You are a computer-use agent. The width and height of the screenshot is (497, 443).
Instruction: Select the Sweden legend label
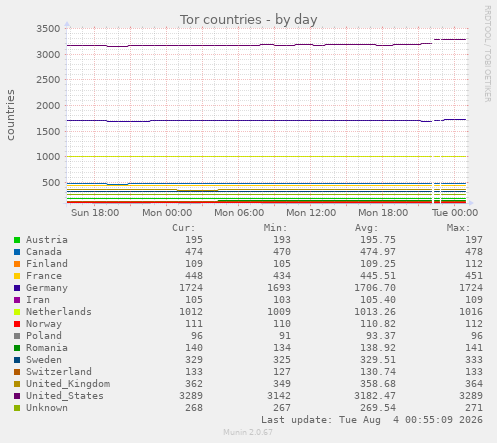[44, 360]
